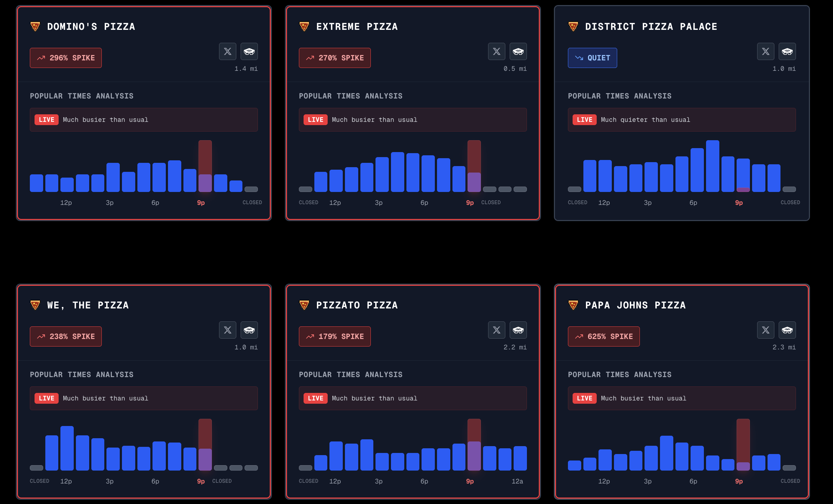Click the Pentagon icon on Domino's Pizza card
This screenshot has width=833, height=504.
(249, 51)
